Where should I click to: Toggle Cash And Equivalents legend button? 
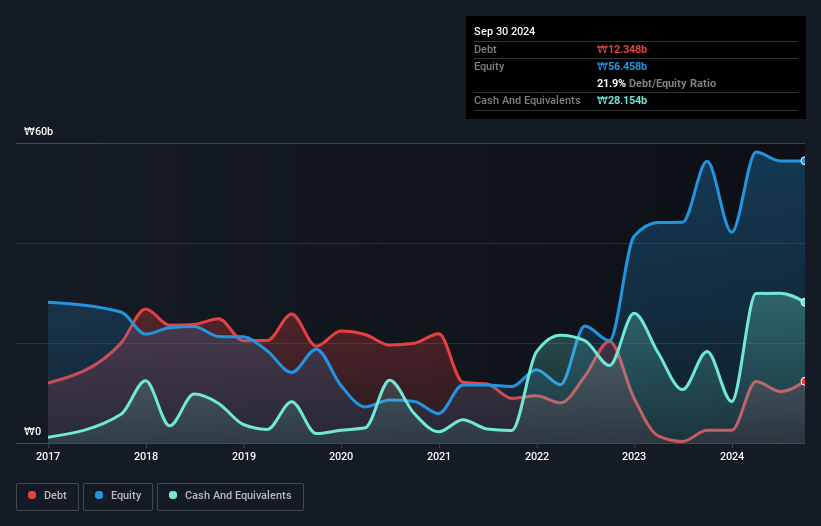230,496
